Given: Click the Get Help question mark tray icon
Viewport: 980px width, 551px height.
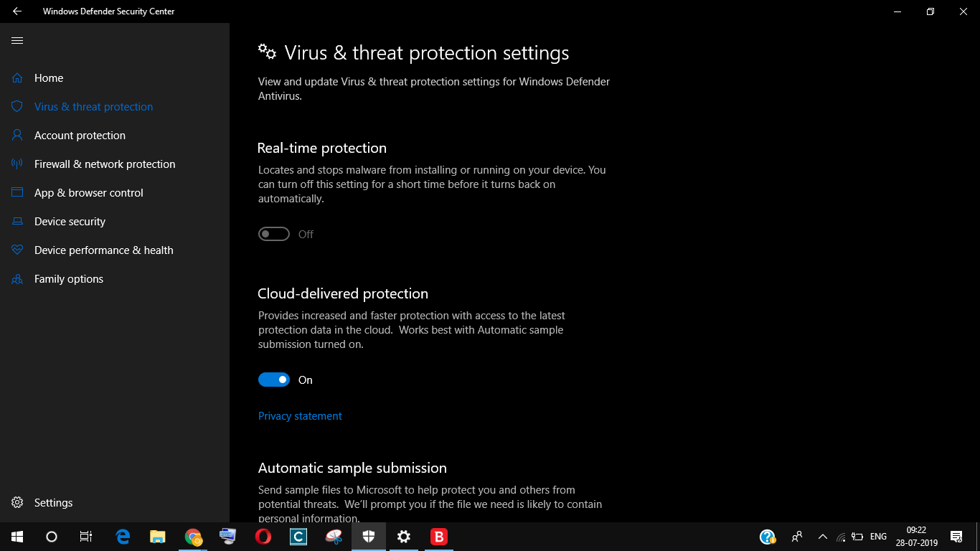Looking at the screenshot, I should (768, 537).
